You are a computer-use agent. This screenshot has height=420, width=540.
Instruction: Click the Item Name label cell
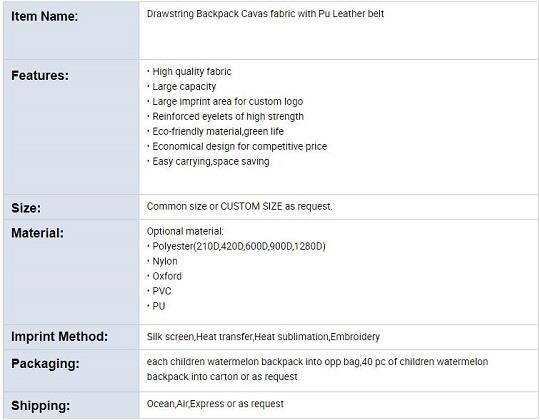coord(71,30)
